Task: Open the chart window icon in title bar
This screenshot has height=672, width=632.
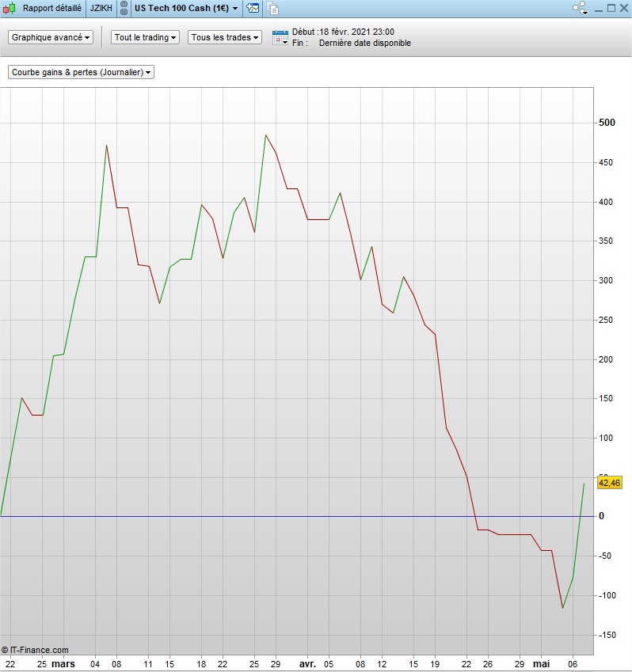Action: point(253,8)
